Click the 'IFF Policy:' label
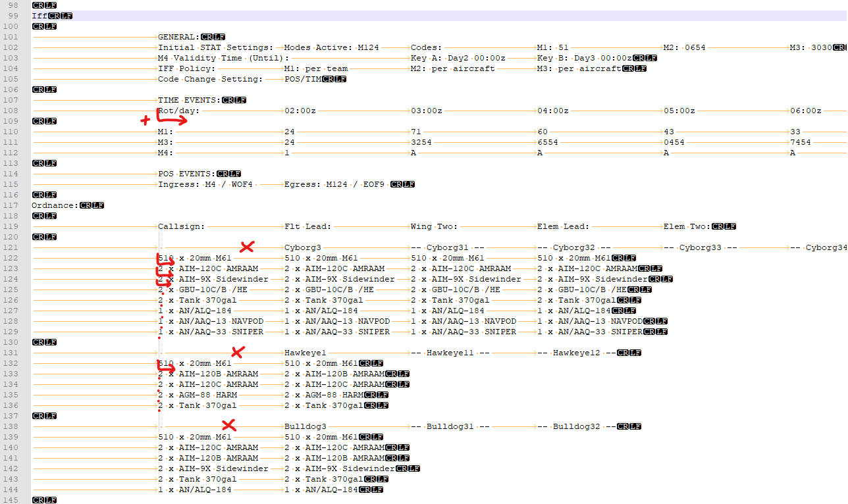Image resolution: width=848 pixels, height=504 pixels. pyautogui.click(x=187, y=68)
